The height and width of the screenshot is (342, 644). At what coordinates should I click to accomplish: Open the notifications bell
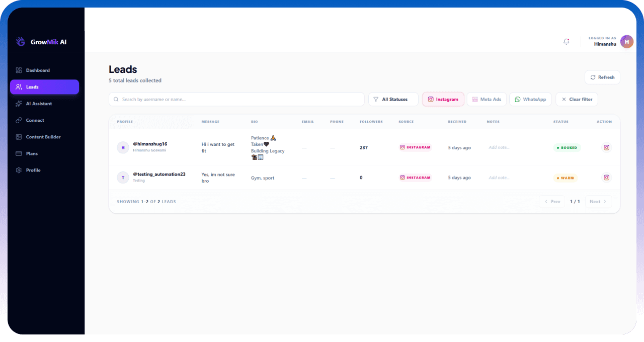click(x=567, y=42)
